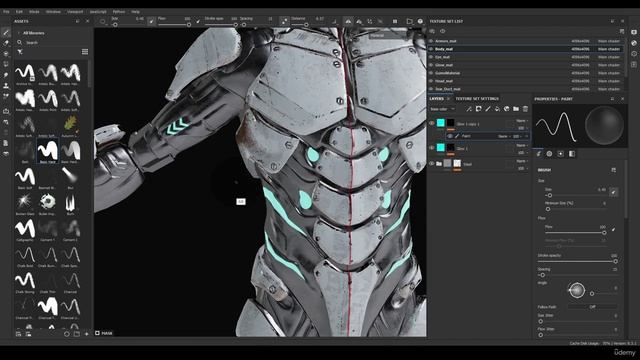Open the material properties tab icon
Image resolution: width=640 pixels, height=360 pixels.
[x=571, y=154]
